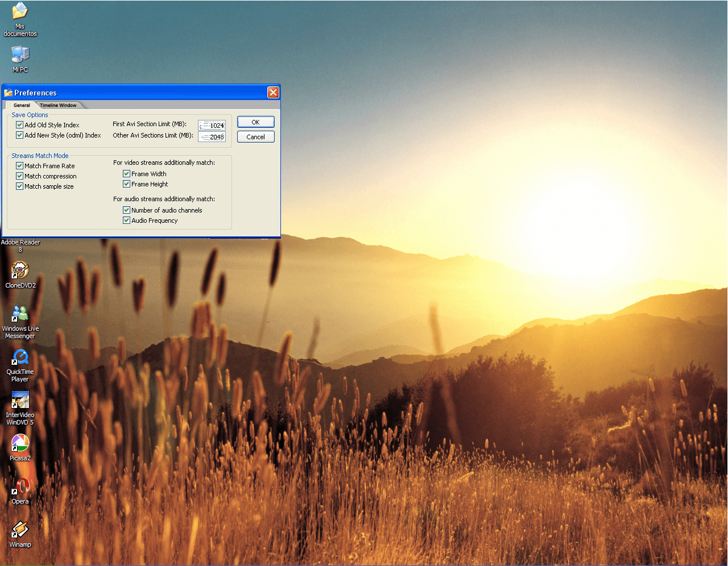Uncheck Add New Style (odml) Index
The height and width of the screenshot is (566, 728).
click(x=20, y=135)
